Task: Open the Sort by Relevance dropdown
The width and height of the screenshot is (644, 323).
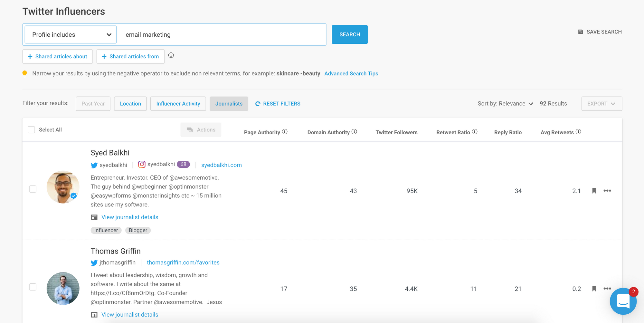Action: [x=505, y=104]
